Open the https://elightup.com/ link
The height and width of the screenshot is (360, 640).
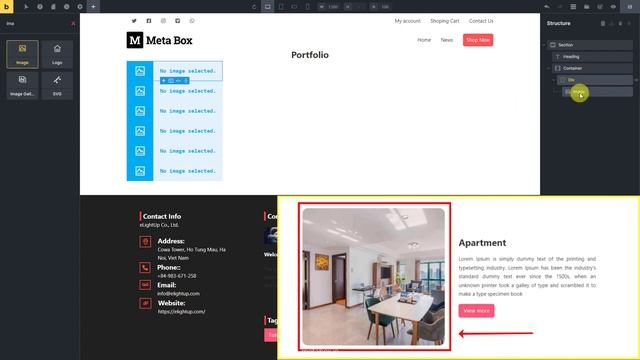click(x=181, y=311)
